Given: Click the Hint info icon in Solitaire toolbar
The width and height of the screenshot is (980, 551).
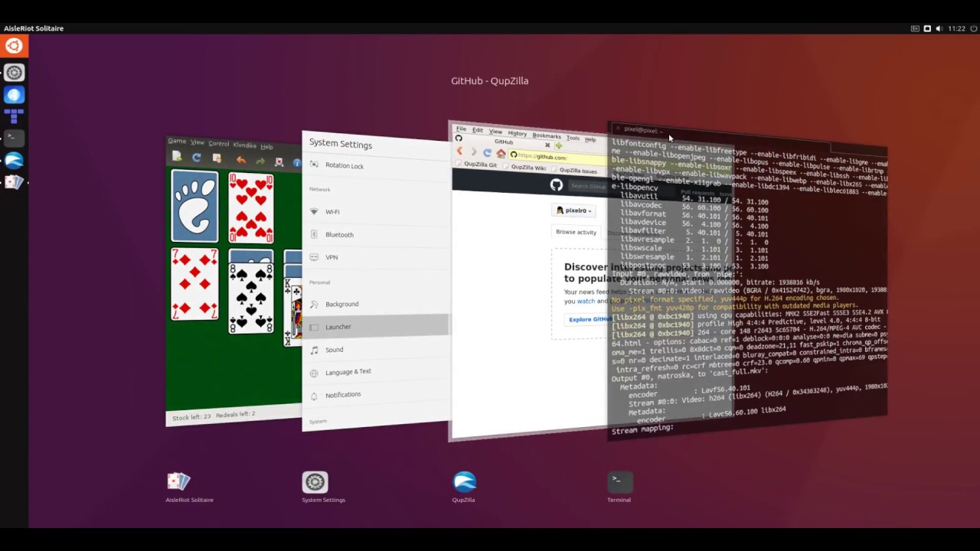Looking at the screenshot, I should coord(296,163).
